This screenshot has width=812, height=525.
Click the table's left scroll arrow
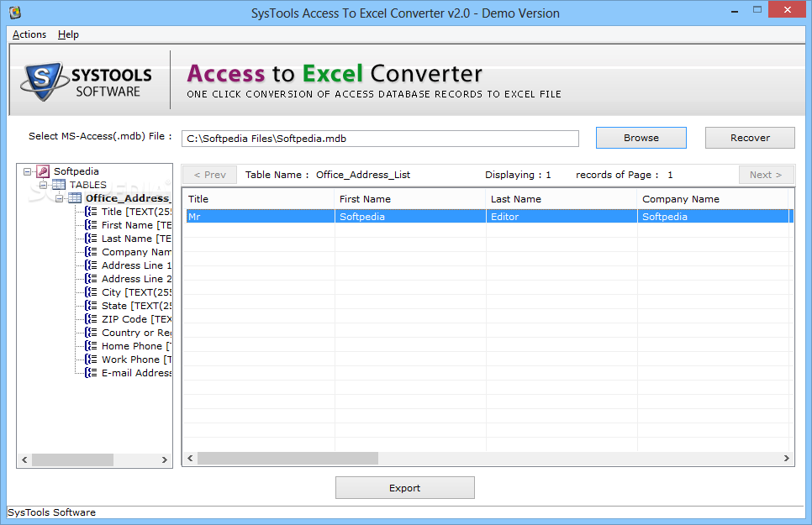click(x=190, y=458)
